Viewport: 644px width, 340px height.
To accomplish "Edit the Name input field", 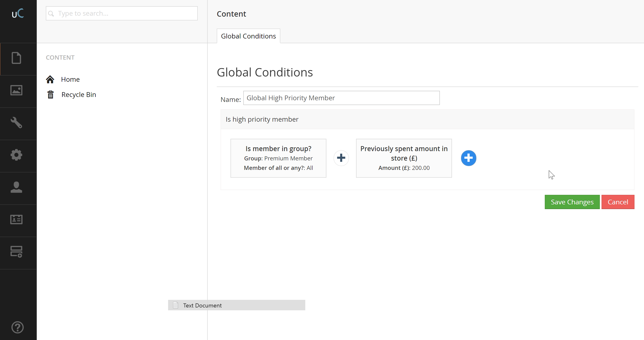I will (341, 98).
